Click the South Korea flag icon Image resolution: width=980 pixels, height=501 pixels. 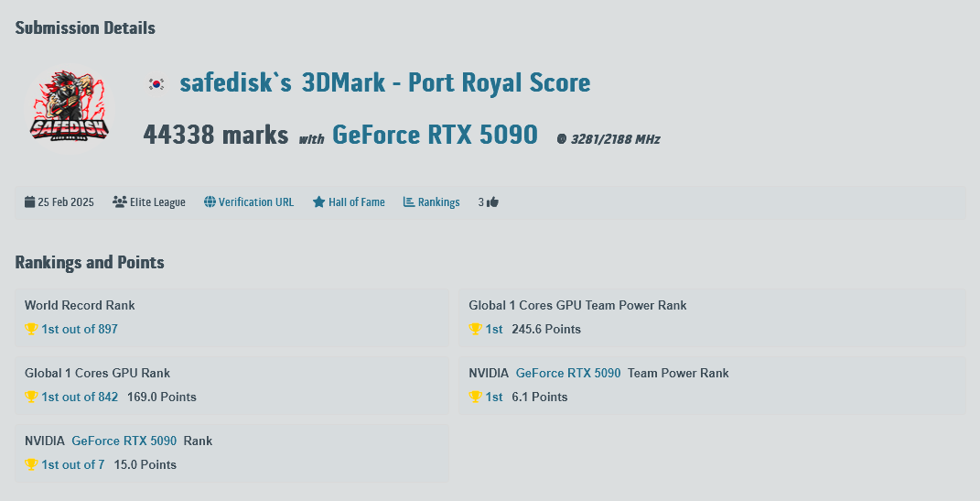point(156,84)
